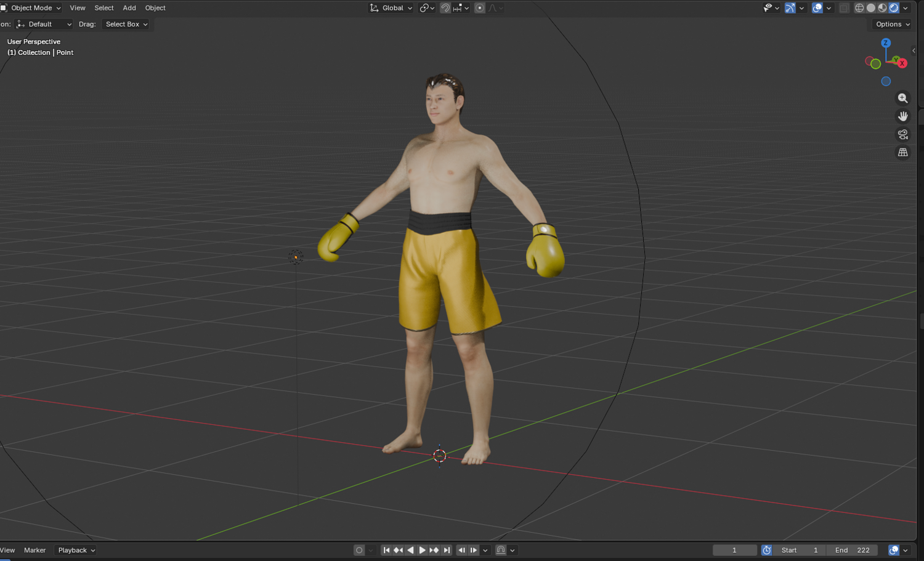Open the Playback popover
The width and height of the screenshot is (924, 561).
(x=76, y=550)
